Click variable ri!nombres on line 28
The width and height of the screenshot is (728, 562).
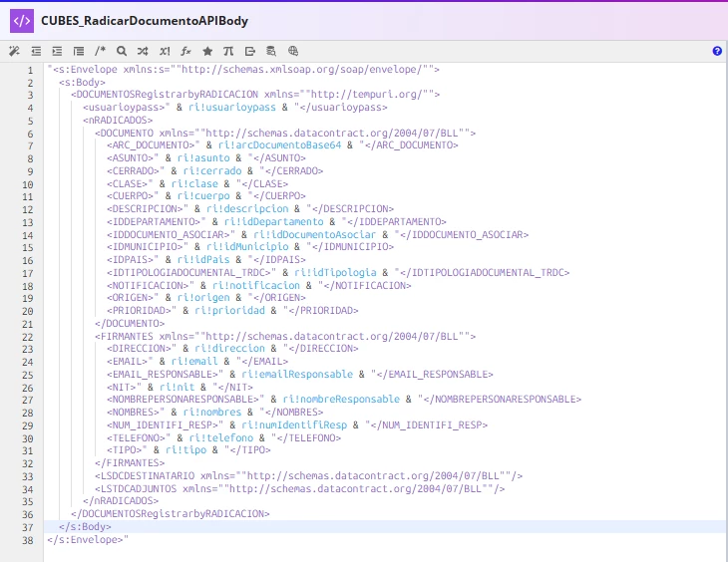(x=212, y=413)
